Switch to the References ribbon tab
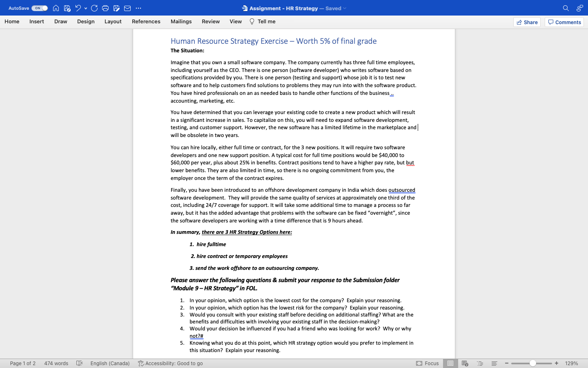Image resolution: width=588 pixels, height=368 pixels. (x=146, y=21)
